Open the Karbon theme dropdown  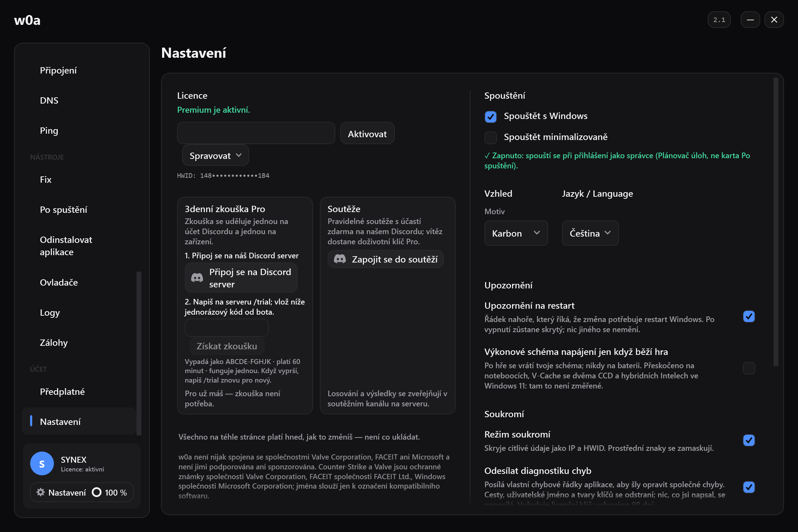(516, 233)
